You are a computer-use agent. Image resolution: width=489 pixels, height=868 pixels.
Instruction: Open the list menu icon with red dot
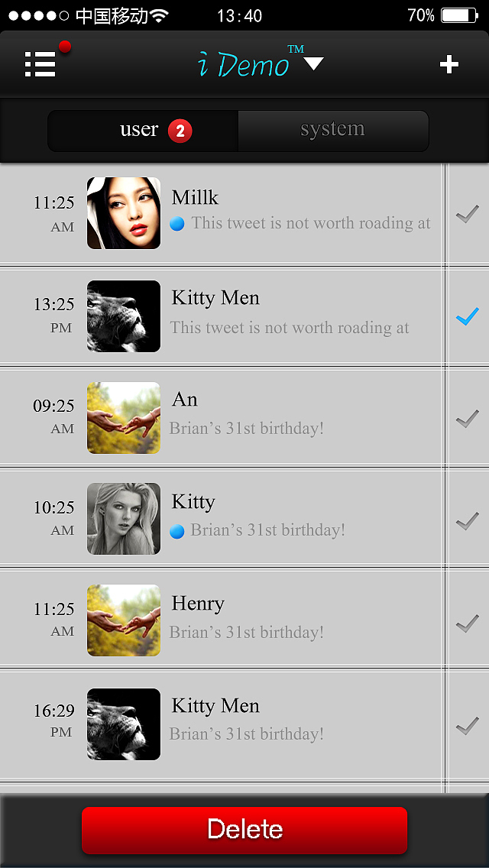[x=40, y=64]
